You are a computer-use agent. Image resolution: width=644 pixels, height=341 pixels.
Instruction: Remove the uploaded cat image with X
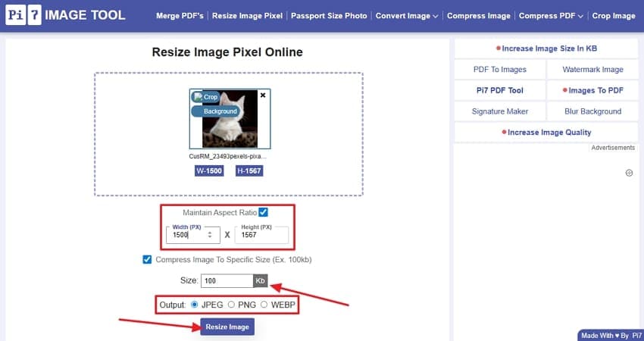(x=263, y=95)
